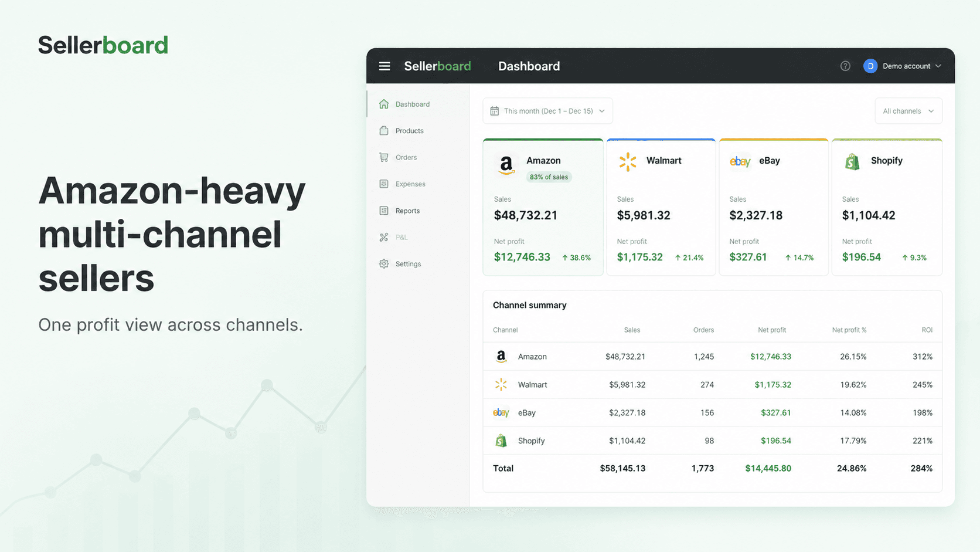Select Products in the sidebar
This screenshot has height=552, width=980.
[410, 131]
